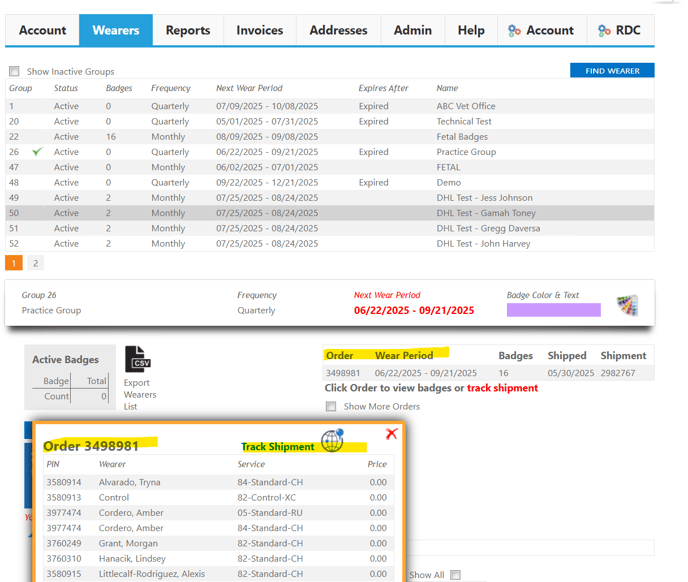This screenshot has width=688, height=582.
Task: Open the badge color palette icon
Action: tap(627, 305)
